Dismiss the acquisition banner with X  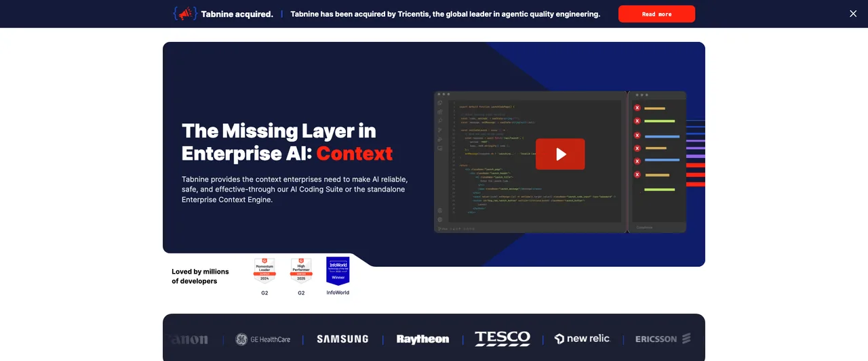point(853,14)
